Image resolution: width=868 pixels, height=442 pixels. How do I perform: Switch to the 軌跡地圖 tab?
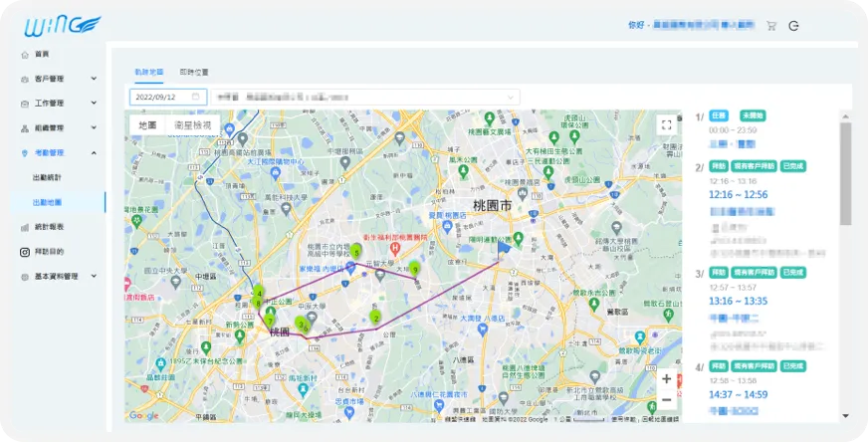(149, 72)
